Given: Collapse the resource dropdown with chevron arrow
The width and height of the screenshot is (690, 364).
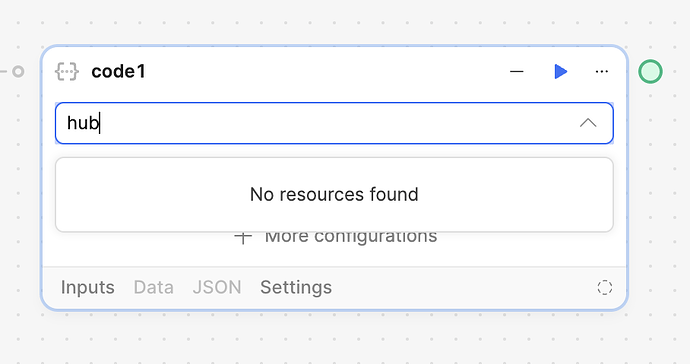Looking at the screenshot, I should tap(588, 123).
